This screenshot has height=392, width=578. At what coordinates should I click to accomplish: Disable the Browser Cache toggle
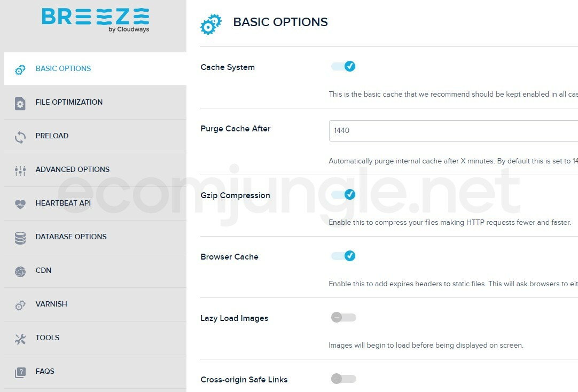click(x=343, y=256)
